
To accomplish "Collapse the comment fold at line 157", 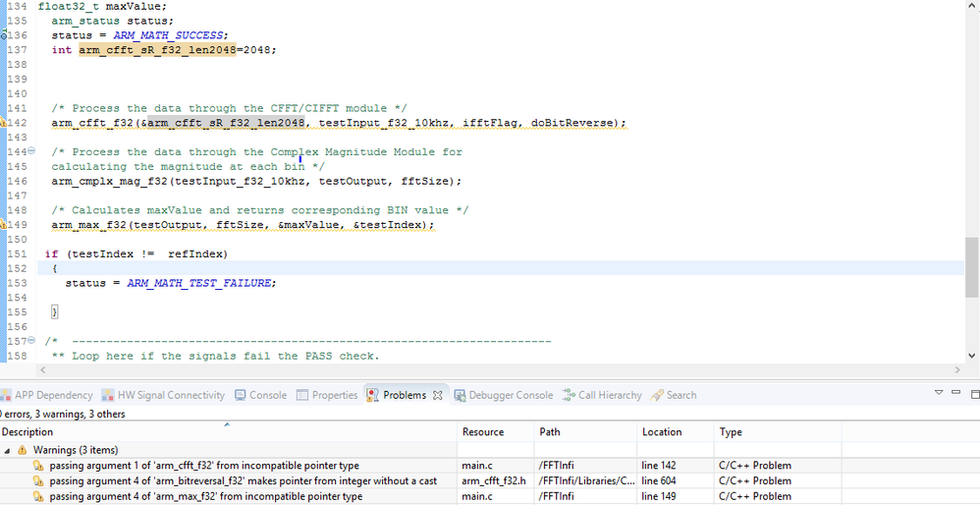I will pos(31,341).
